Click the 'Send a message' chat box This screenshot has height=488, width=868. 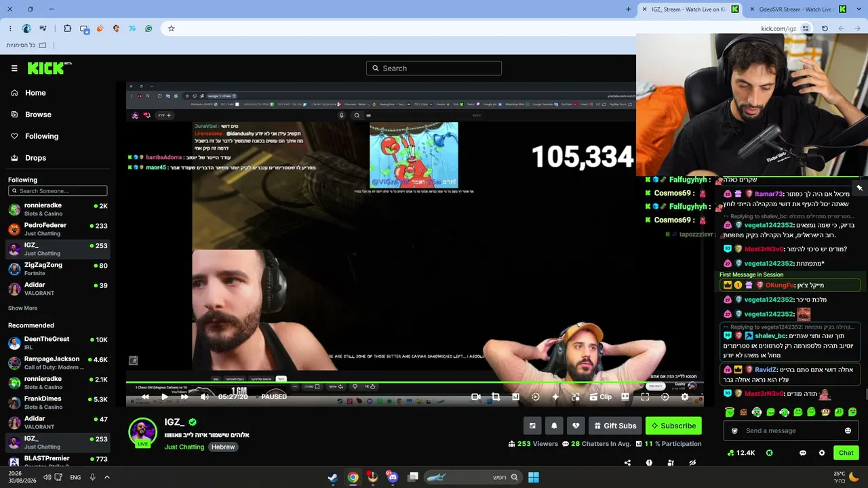coord(791,431)
